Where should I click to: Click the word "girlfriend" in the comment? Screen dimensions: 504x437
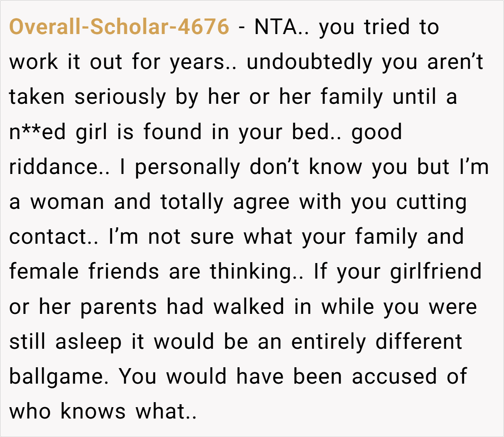click(436, 272)
